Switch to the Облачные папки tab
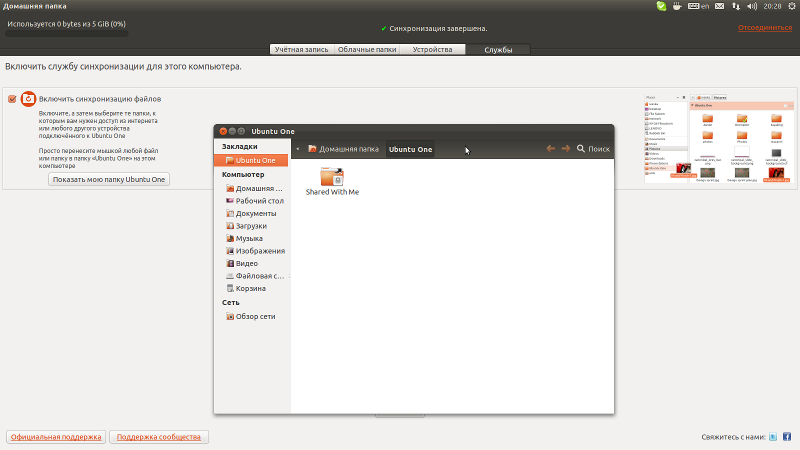 (x=367, y=49)
